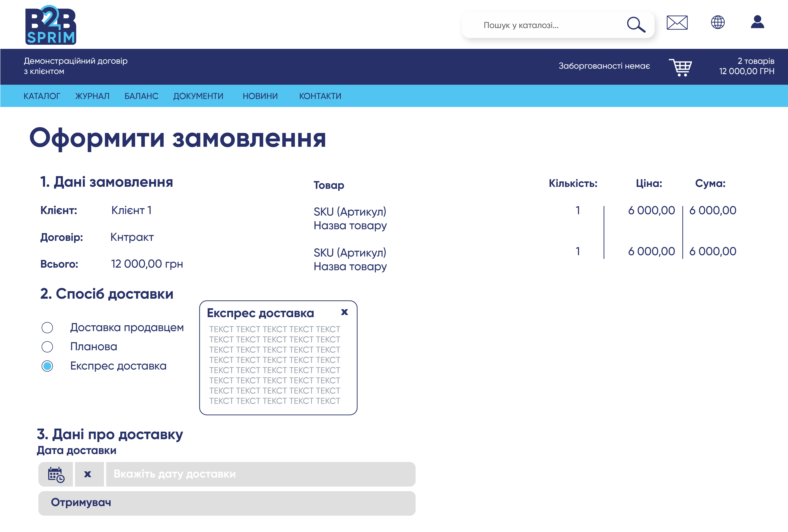Open calendar picker for delivery date
The image size is (788, 532).
(x=56, y=474)
